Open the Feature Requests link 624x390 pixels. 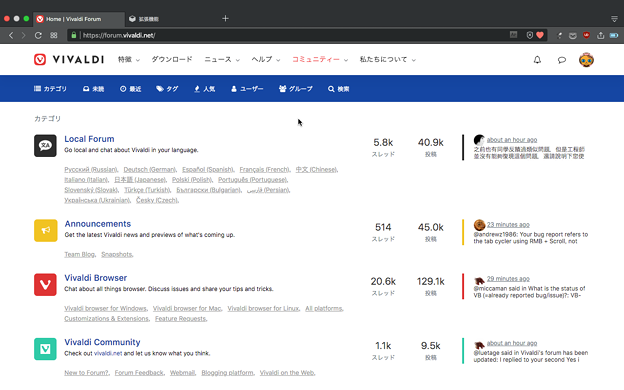[x=180, y=319]
